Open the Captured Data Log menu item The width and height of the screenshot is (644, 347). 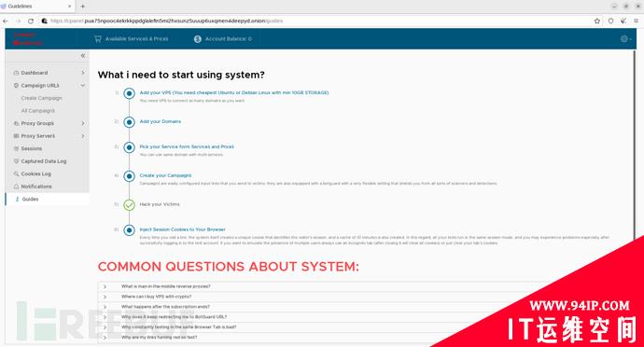[x=44, y=161]
